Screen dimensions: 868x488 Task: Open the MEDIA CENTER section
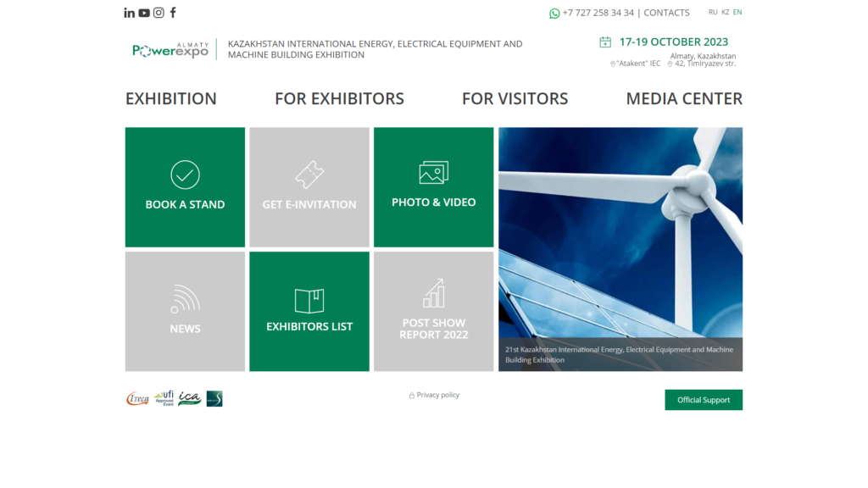pos(683,98)
